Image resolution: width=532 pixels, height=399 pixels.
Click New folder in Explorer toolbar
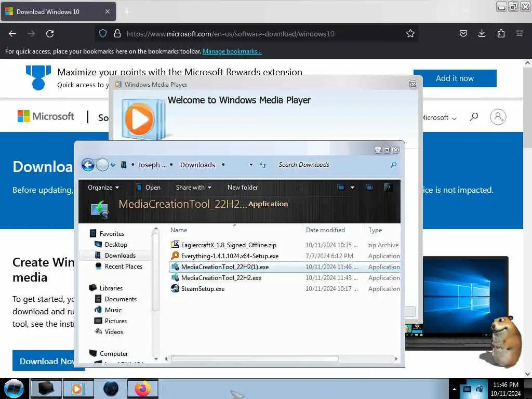coord(243,187)
